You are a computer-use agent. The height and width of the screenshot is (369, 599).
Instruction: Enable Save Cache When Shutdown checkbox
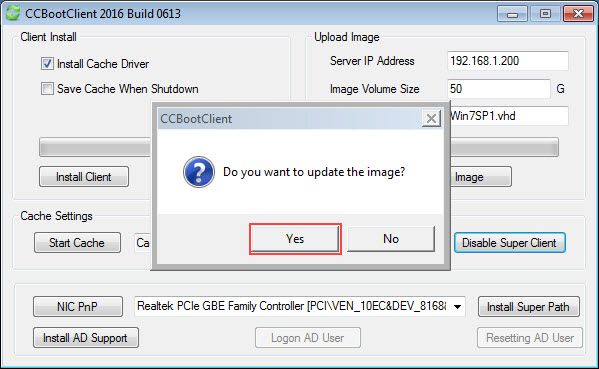point(47,89)
